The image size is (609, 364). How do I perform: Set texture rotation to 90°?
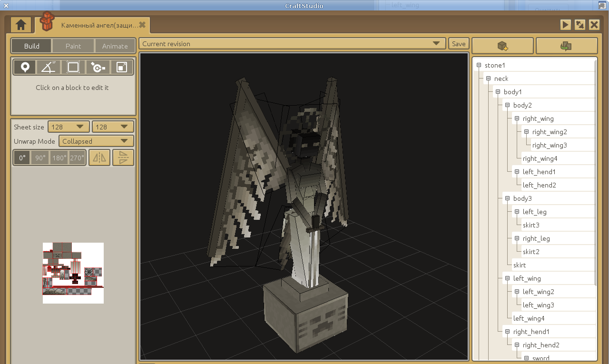click(40, 157)
